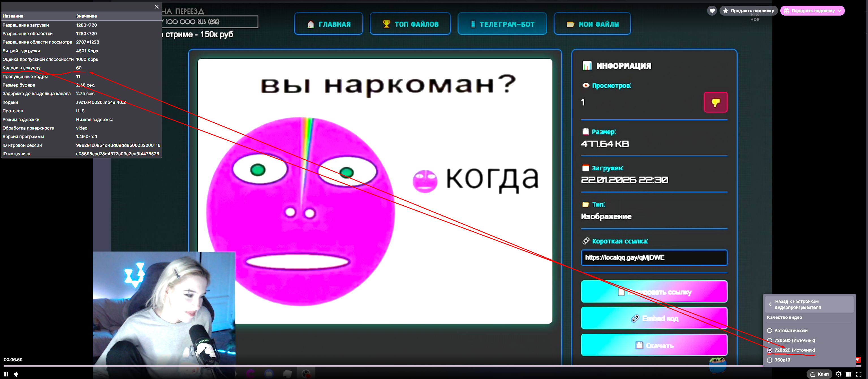Image resolution: width=868 pixels, height=379 pixels.
Task: Open OBS from the dock
Action: click(306, 374)
